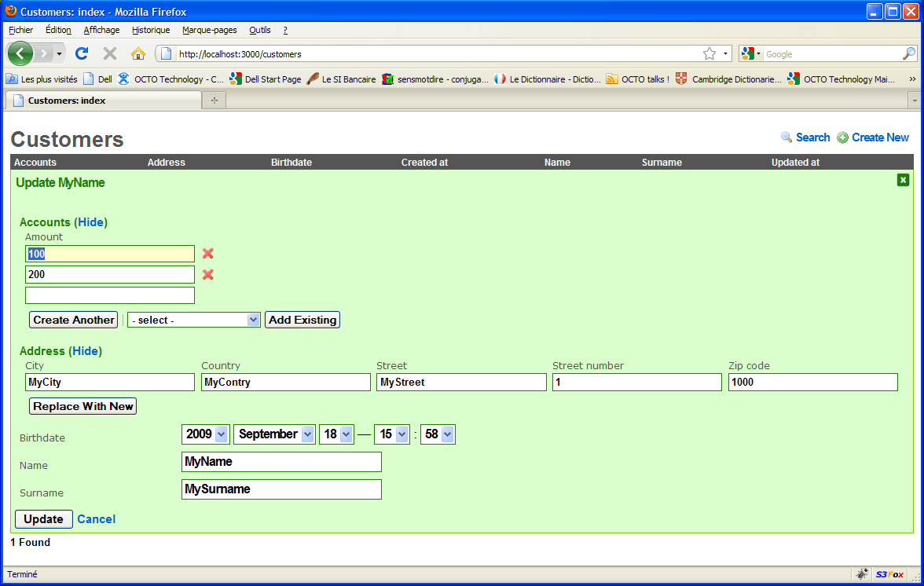Expand the birthdate month dropdown showing September
924x586 pixels.
[x=274, y=434]
